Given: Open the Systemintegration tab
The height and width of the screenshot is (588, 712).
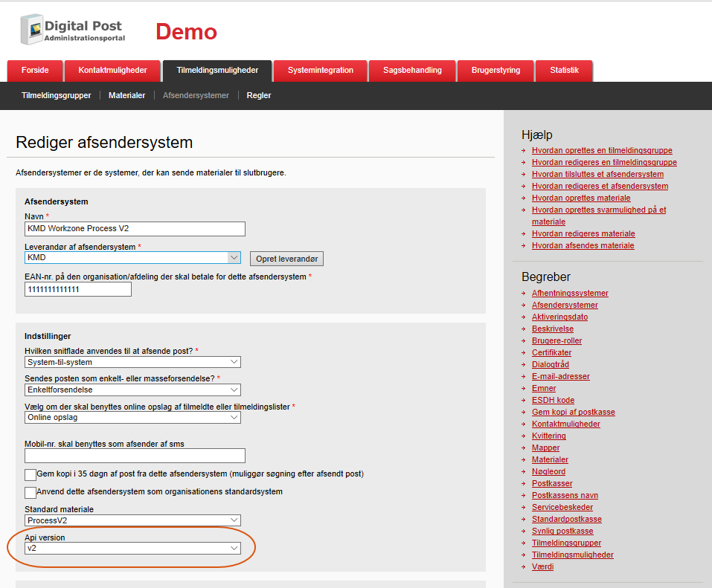Looking at the screenshot, I should (x=321, y=71).
